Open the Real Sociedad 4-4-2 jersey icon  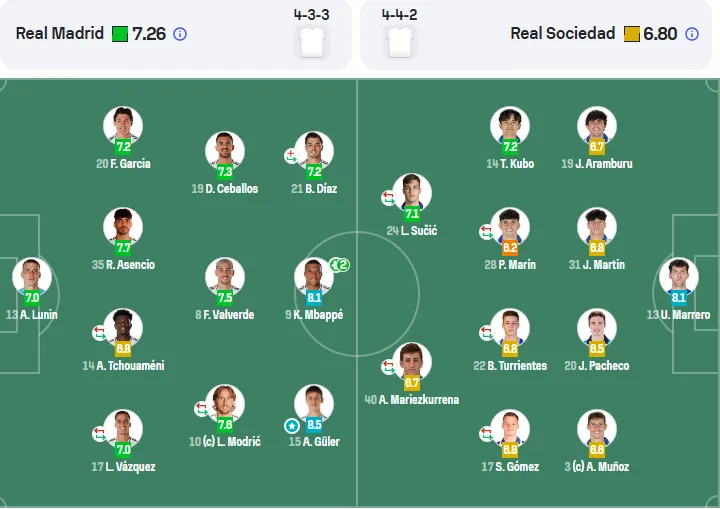pos(399,42)
